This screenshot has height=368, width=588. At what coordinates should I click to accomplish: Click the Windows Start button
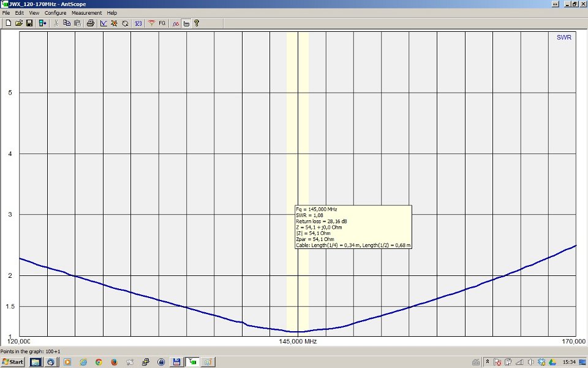(13, 362)
